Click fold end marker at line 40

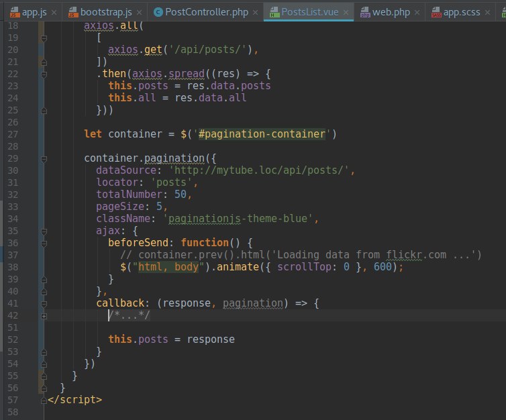(x=44, y=292)
